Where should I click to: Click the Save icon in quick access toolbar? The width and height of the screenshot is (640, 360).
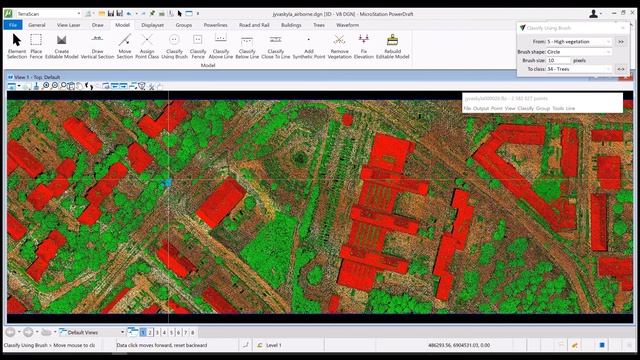pyautogui.click(x=111, y=13)
